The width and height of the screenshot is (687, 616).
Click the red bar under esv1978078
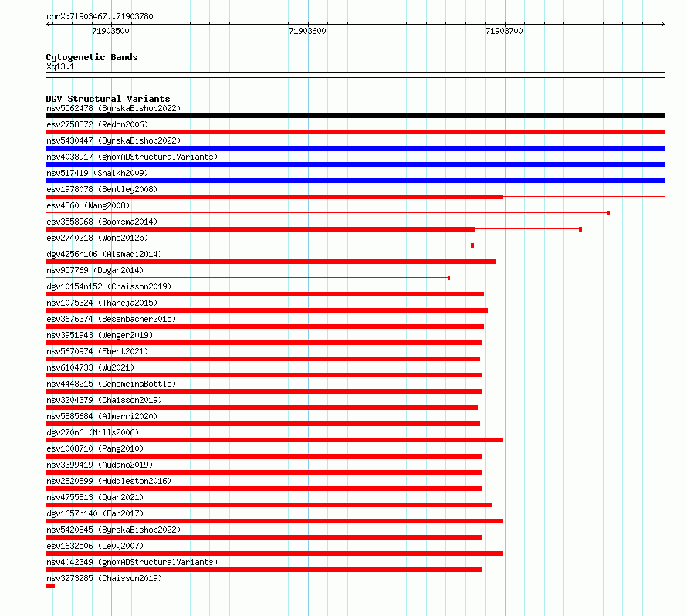click(x=274, y=197)
